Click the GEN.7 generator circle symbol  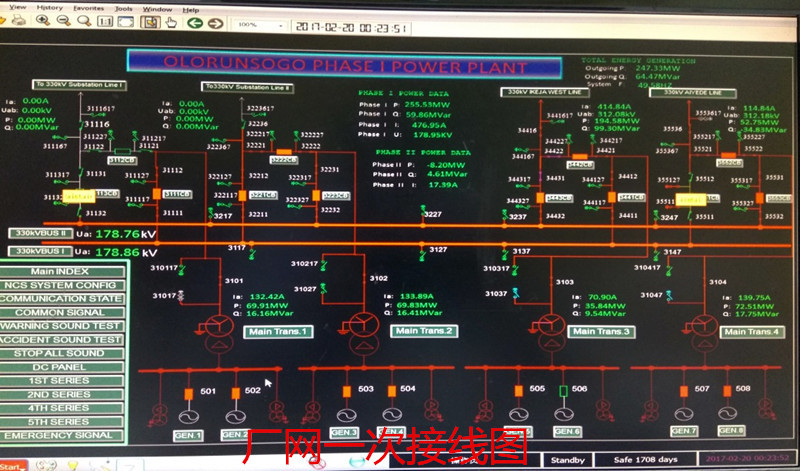(x=684, y=414)
